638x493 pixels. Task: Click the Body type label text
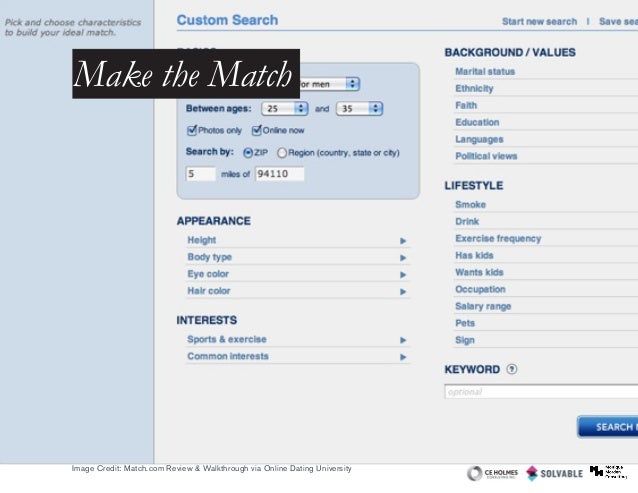209,257
